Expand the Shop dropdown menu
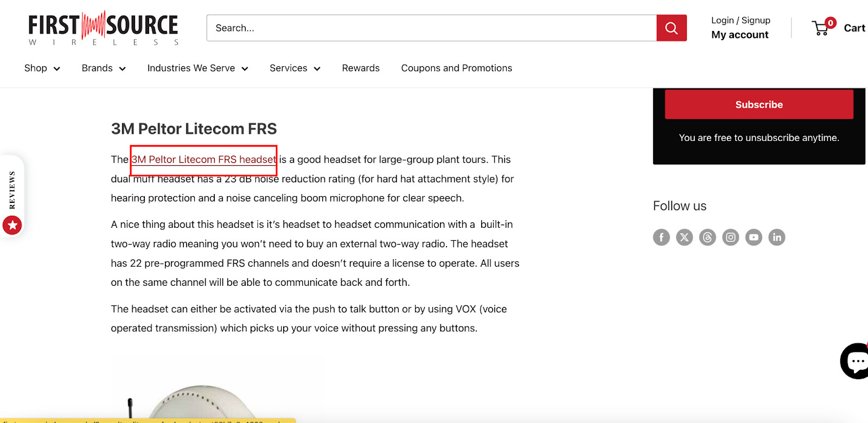This screenshot has width=868, height=423. [x=42, y=68]
